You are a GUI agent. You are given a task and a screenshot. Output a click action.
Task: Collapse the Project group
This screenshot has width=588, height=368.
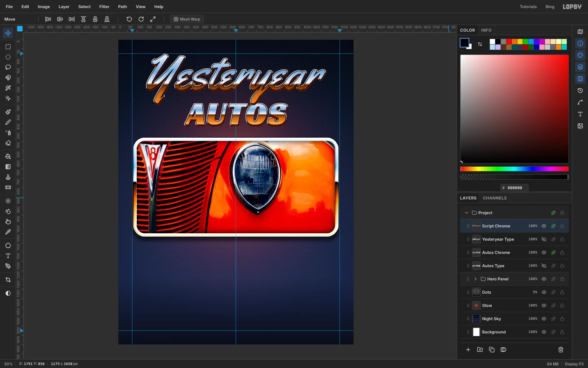(x=467, y=213)
